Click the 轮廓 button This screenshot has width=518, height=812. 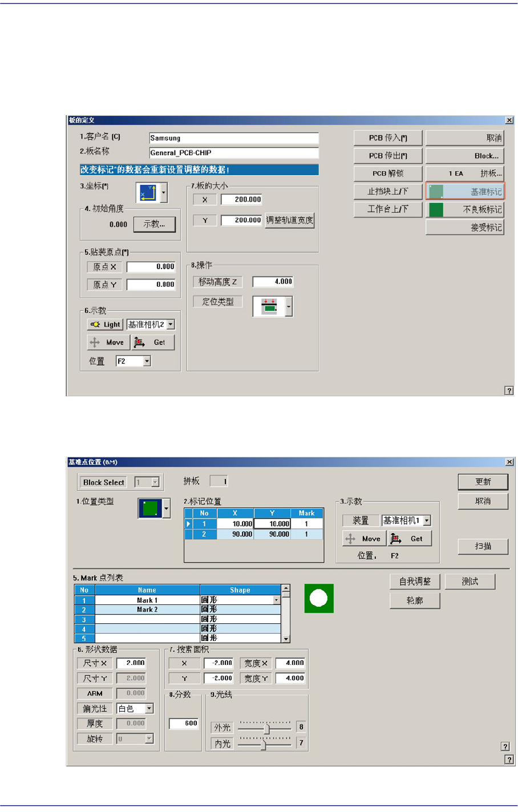[415, 600]
